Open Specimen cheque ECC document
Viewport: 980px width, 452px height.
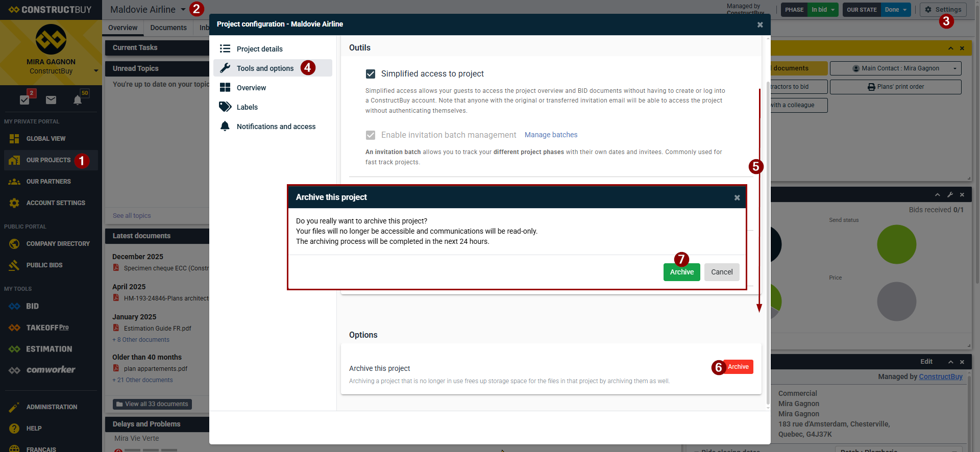tap(166, 269)
